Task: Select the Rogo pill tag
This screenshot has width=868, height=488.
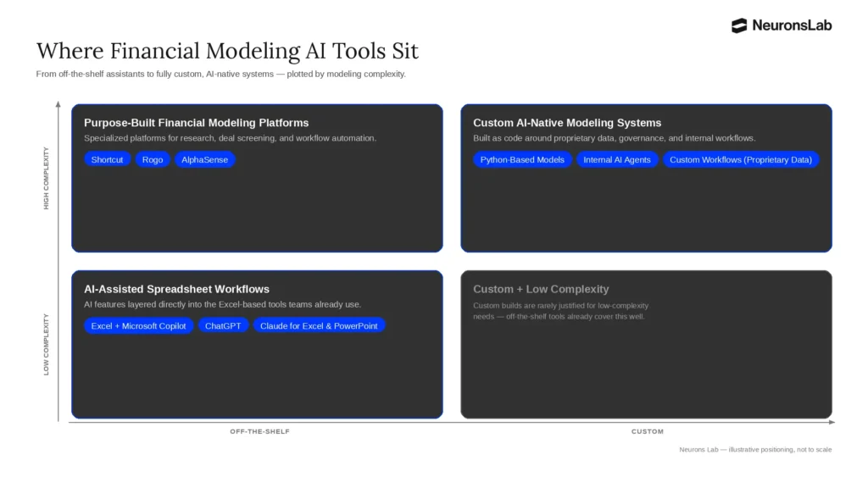Action: (x=153, y=159)
